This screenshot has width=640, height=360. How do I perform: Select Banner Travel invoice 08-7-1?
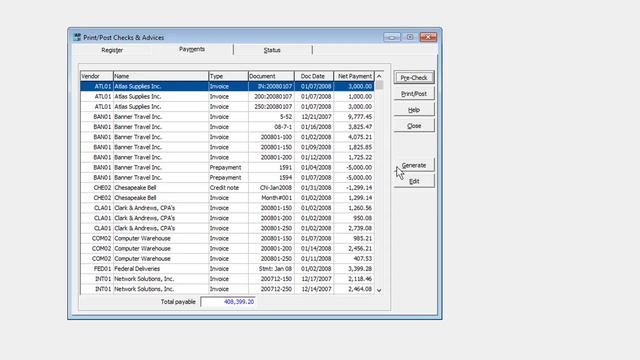pos(227,127)
